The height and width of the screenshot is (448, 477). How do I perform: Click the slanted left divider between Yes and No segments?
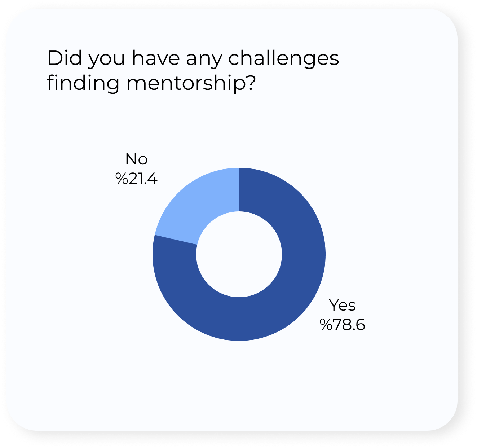176,240
